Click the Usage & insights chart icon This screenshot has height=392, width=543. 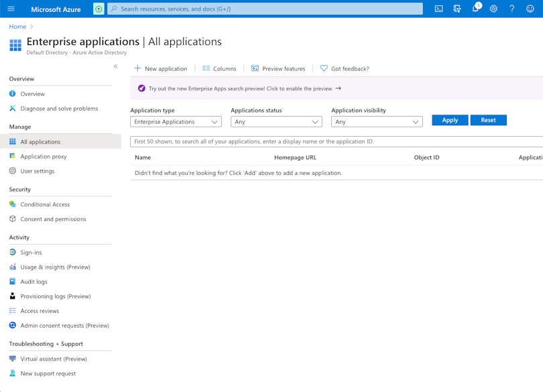[13, 267]
